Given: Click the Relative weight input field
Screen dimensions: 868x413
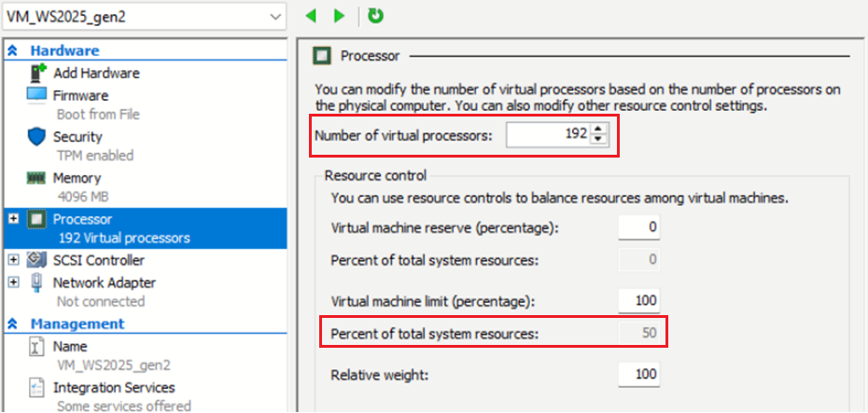Looking at the screenshot, I should 638,375.
